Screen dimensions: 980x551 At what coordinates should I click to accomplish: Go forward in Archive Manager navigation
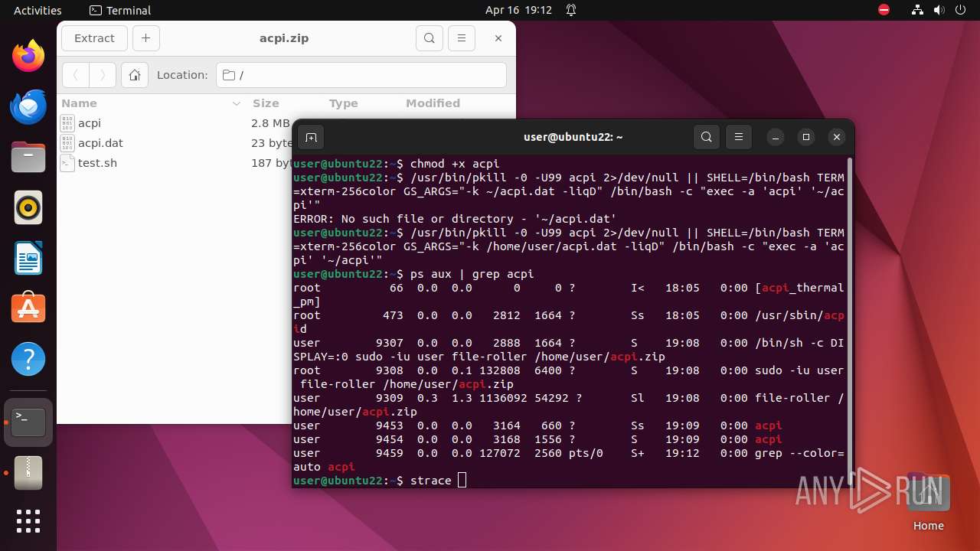click(103, 75)
